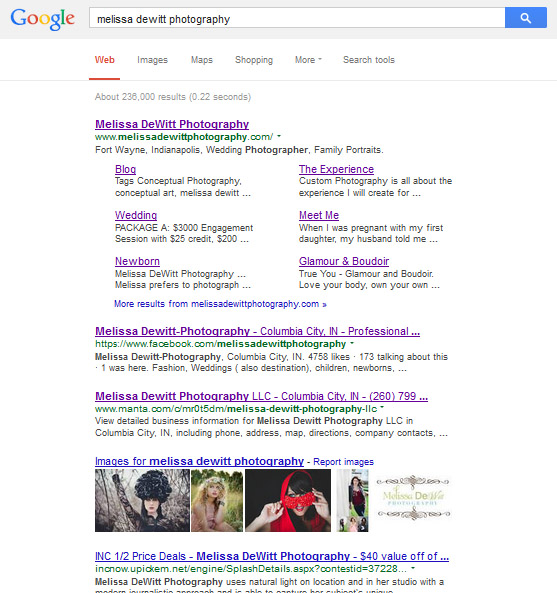Click the Report images link
Image resolution: width=557 pixels, height=593 pixels.
coord(343,462)
